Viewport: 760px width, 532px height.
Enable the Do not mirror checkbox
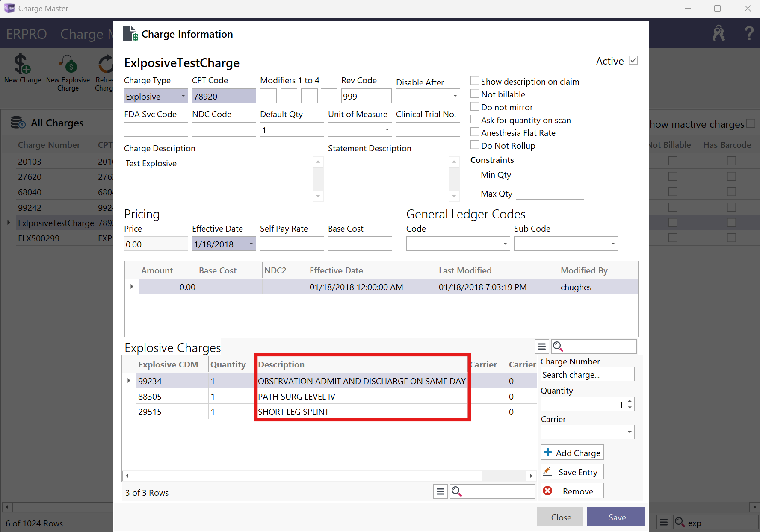pyautogui.click(x=475, y=106)
